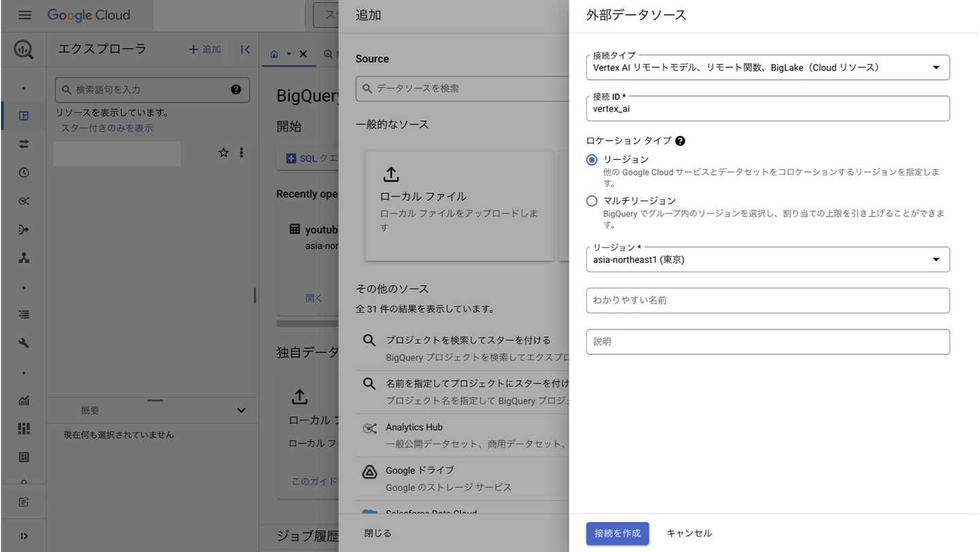Click the 接続を作成 button
Viewport: 980px width, 552px height.
(617, 534)
